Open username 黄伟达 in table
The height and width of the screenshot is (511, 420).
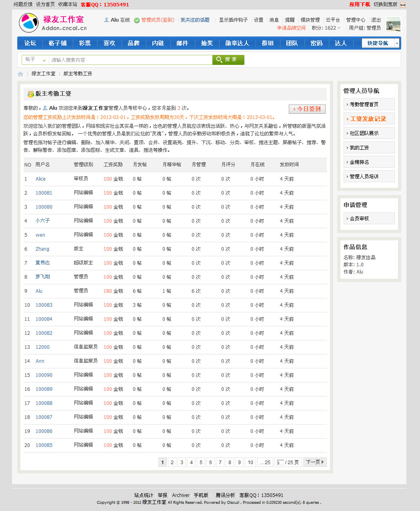(x=42, y=263)
